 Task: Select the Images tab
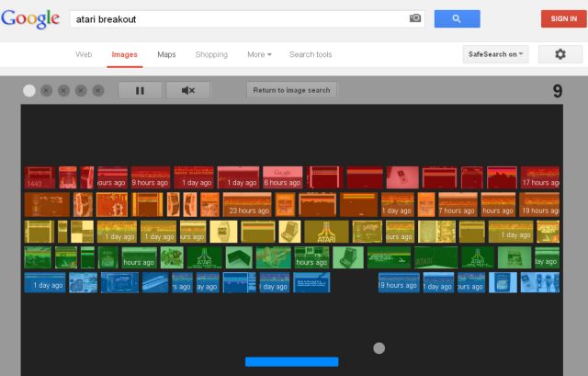pos(125,55)
